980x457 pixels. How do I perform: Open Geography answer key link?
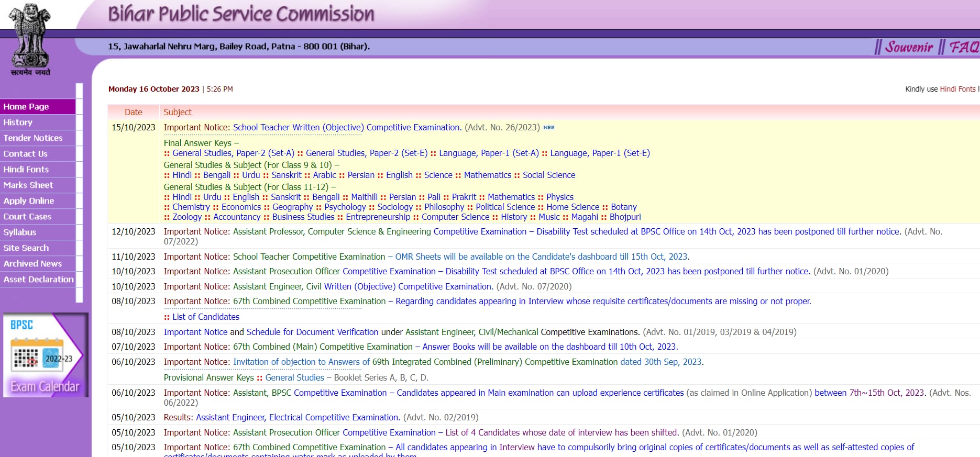tap(292, 207)
